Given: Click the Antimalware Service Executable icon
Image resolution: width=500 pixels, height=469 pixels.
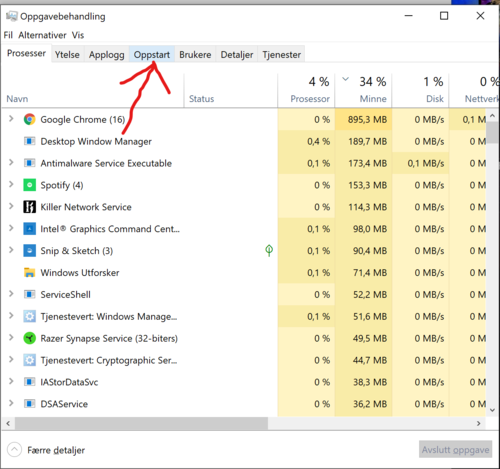Looking at the screenshot, I should [x=29, y=163].
